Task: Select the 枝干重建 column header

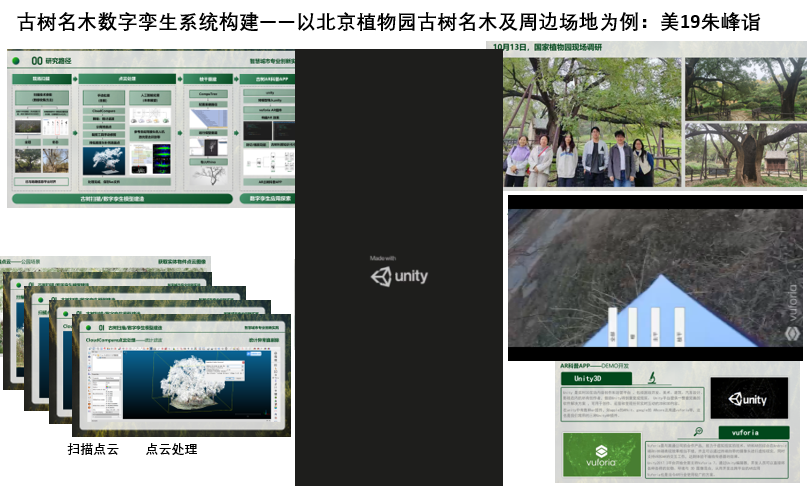Action: coord(208,78)
